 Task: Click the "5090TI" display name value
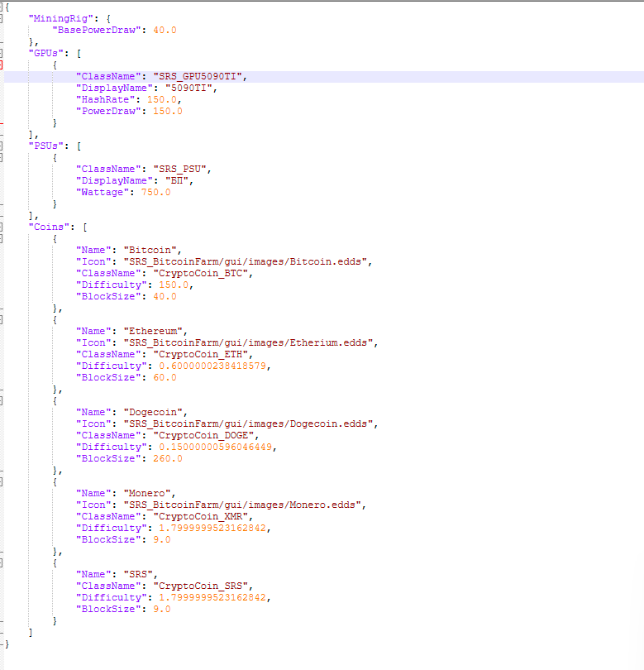188,88
